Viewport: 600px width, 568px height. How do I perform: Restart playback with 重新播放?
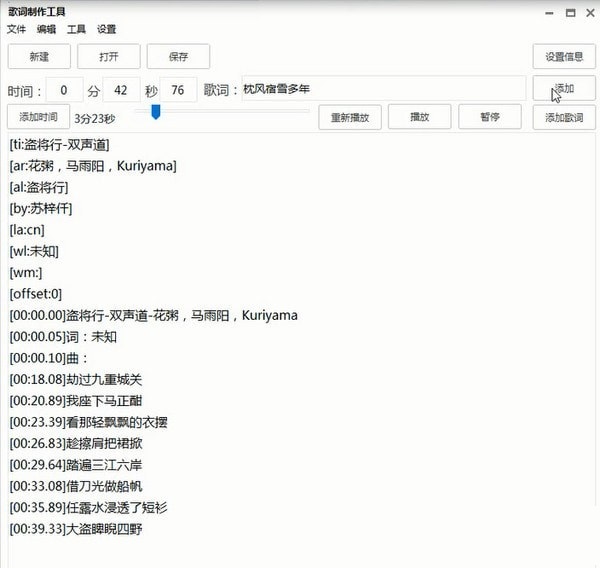[x=350, y=117]
